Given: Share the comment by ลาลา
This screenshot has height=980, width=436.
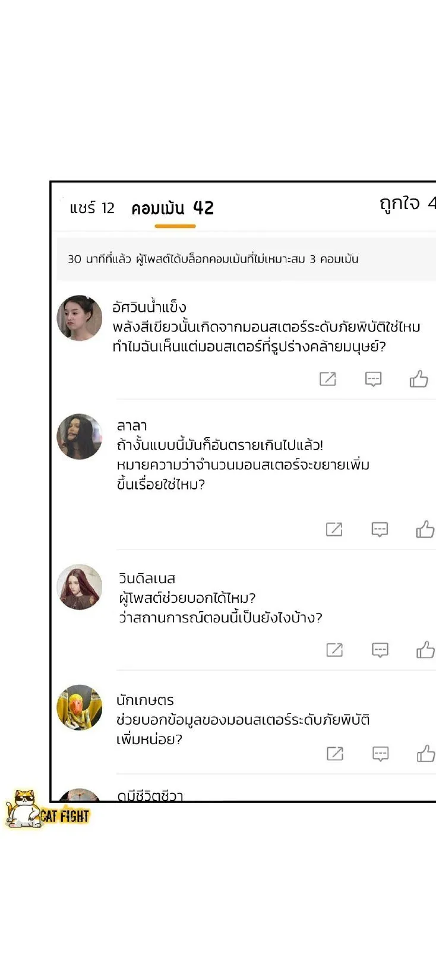Looking at the screenshot, I should pos(334,529).
